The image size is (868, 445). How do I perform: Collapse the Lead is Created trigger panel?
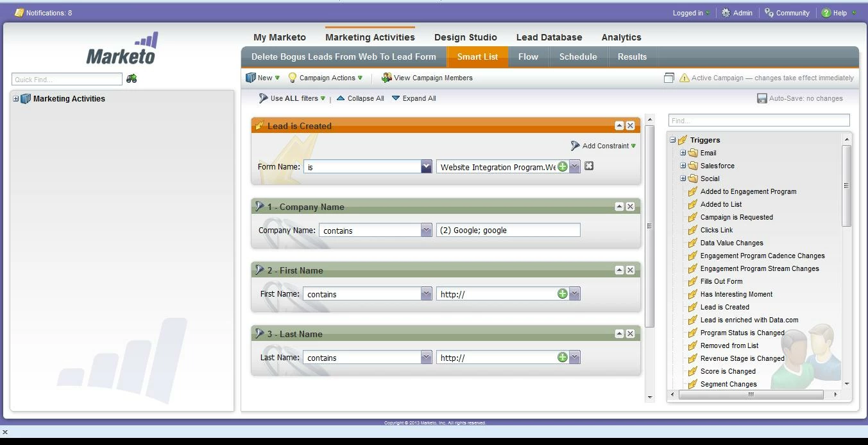pos(619,126)
